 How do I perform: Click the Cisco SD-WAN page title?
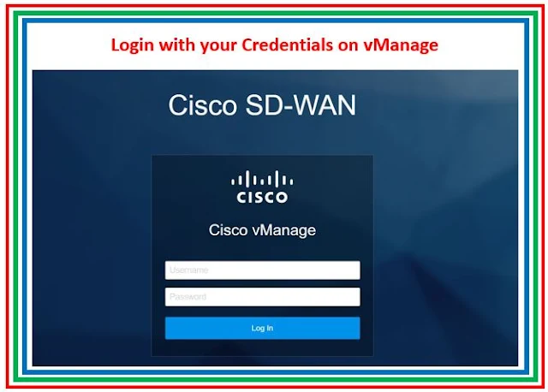262,104
